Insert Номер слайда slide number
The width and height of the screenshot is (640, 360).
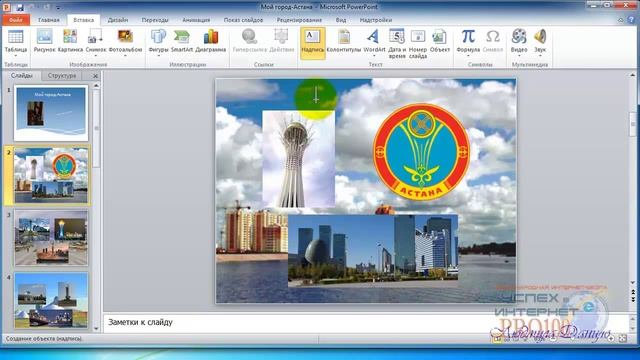tap(418, 43)
